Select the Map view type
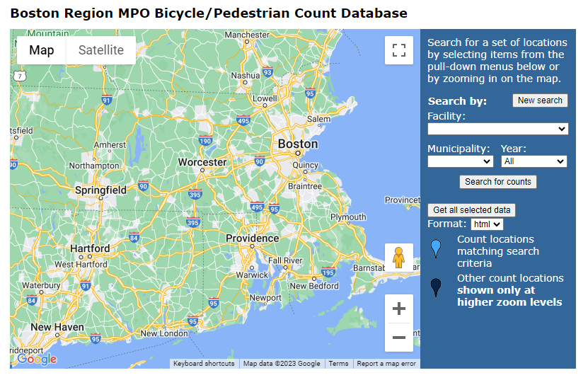This screenshot has height=380, width=588. 42,50
